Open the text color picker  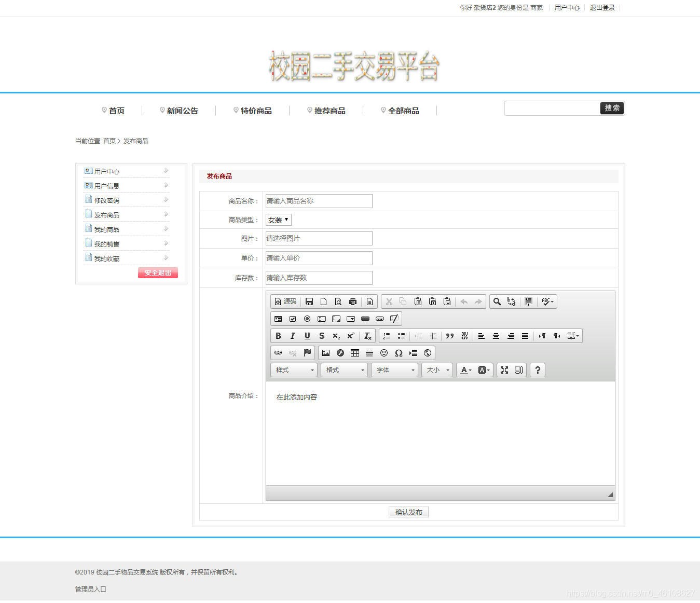[x=466, y=370]
